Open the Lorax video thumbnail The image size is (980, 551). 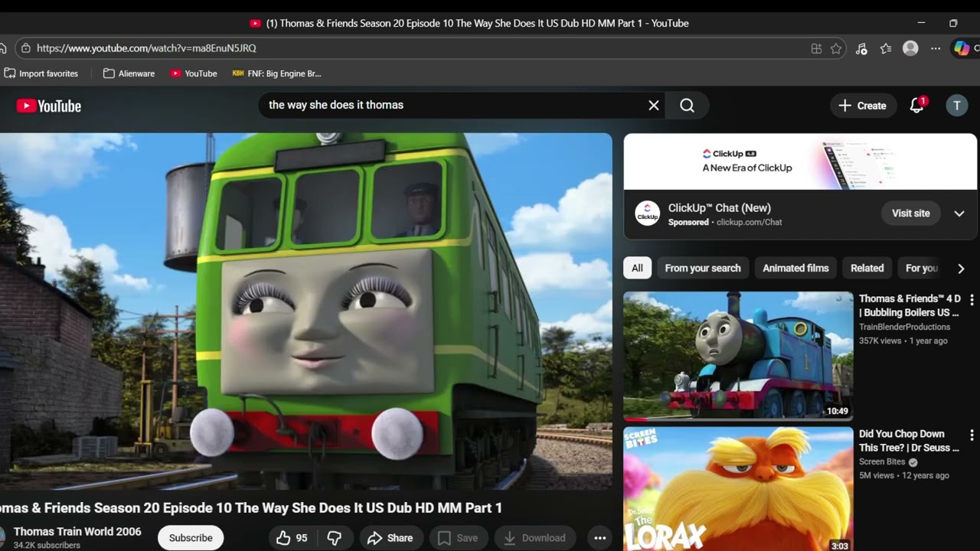[738, 489]
